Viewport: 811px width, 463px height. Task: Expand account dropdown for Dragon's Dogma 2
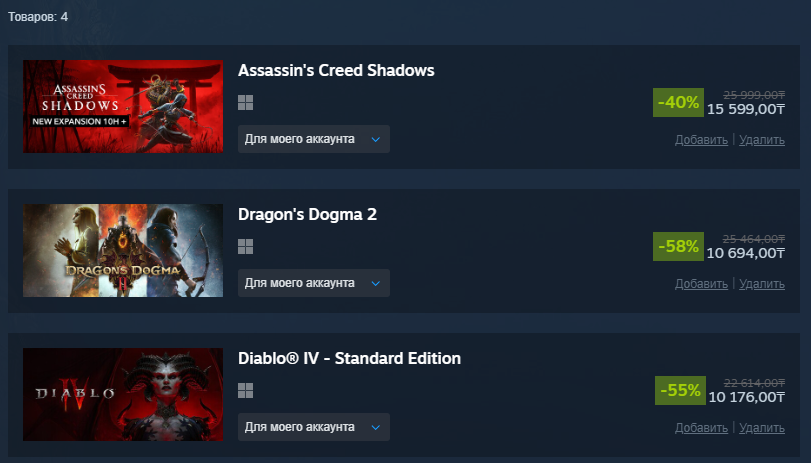pyautogui.click(x=314, y=283)
